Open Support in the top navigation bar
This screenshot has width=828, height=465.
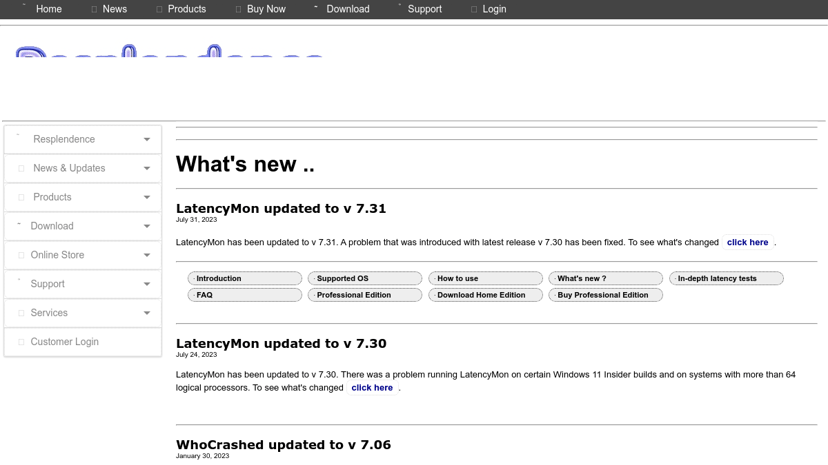tap(425, 9)
